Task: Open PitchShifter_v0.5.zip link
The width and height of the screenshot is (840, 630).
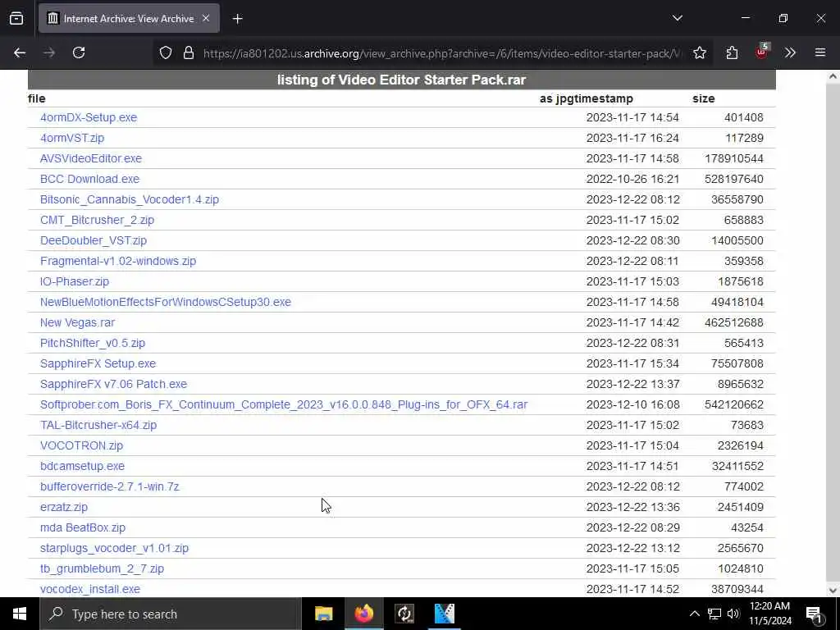Action: pyautogui.click(x=93, y=343)
